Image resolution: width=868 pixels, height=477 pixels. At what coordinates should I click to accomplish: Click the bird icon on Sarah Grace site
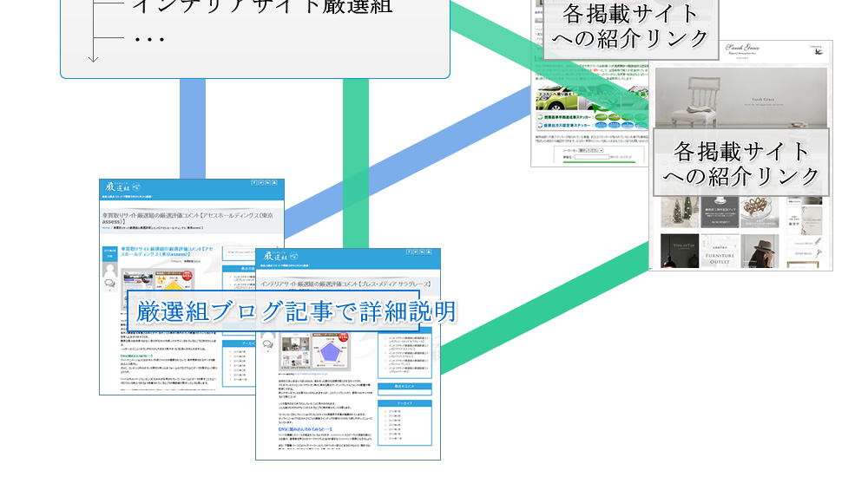[819, 50]
